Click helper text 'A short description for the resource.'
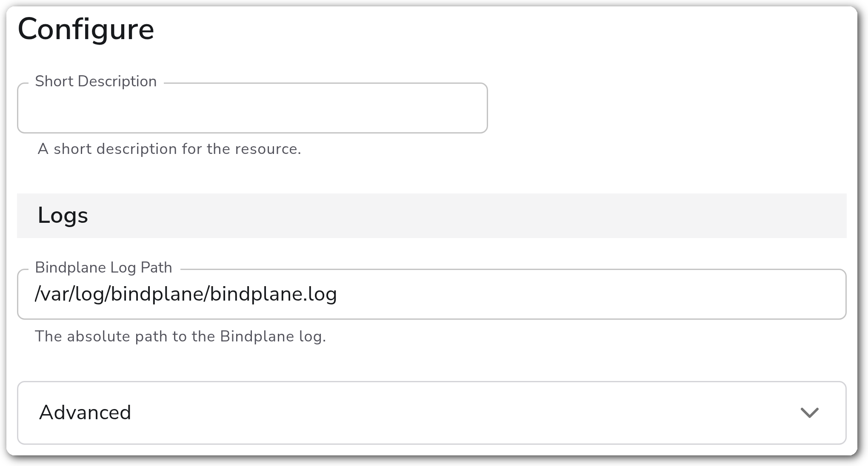This screenshot has height=466, width=868. tap(169, 149)
